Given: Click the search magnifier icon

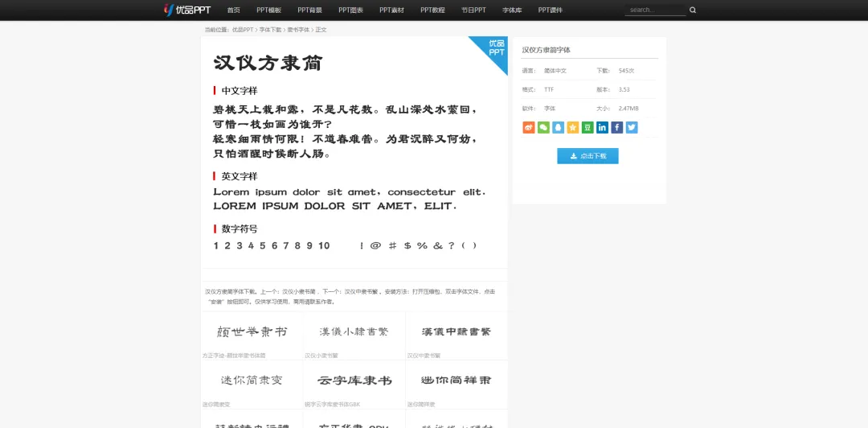Looking at the screenshot, I should (x=693, y=10).
